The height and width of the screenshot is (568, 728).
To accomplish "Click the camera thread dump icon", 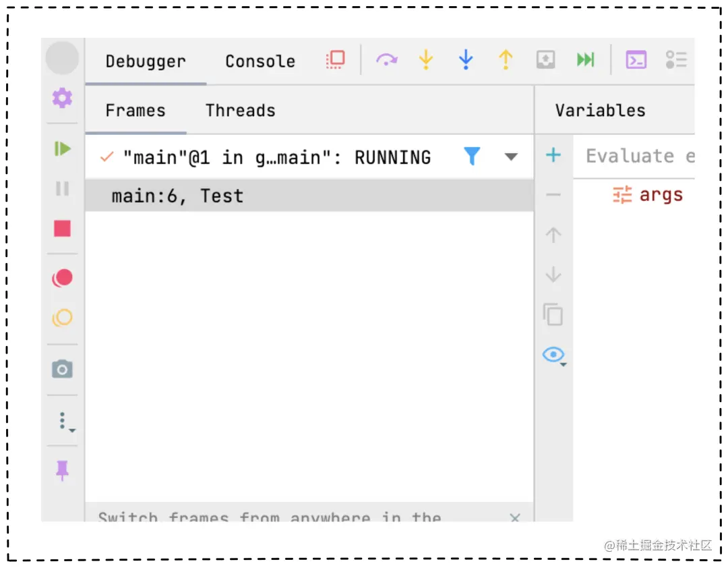I will point(62,369).
